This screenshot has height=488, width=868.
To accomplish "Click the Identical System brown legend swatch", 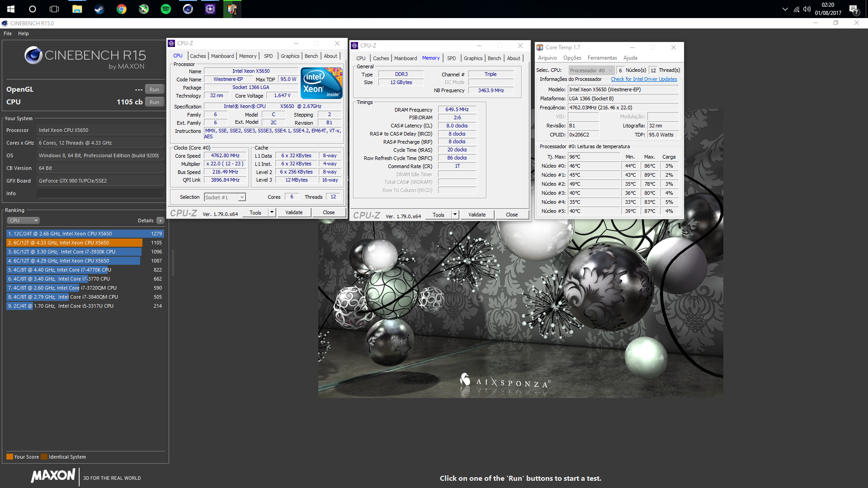I will [44, 457].
